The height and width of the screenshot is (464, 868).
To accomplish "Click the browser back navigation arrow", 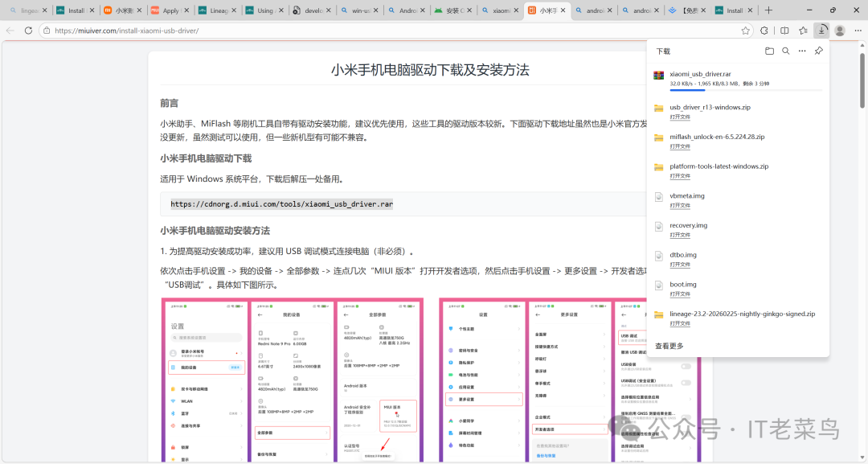I will [x=9, y=30].
